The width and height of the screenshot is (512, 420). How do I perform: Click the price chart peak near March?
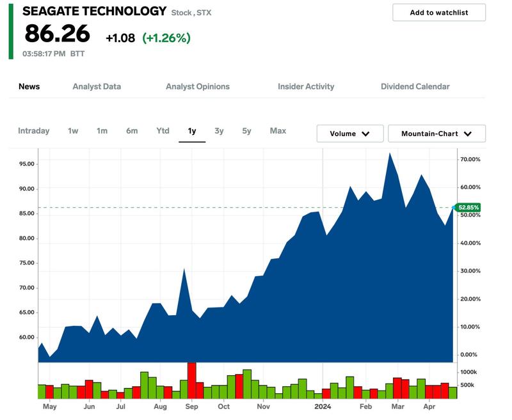(x=390, y=153)
